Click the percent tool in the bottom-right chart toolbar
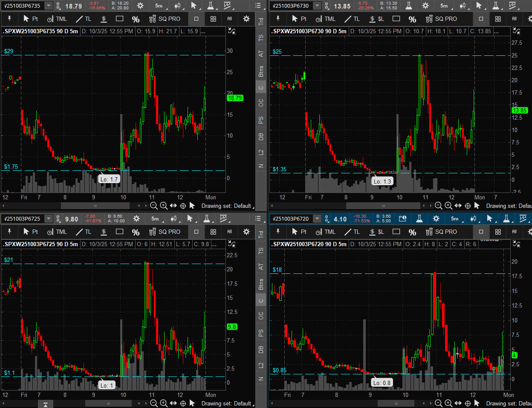 (x=412, y=232)
